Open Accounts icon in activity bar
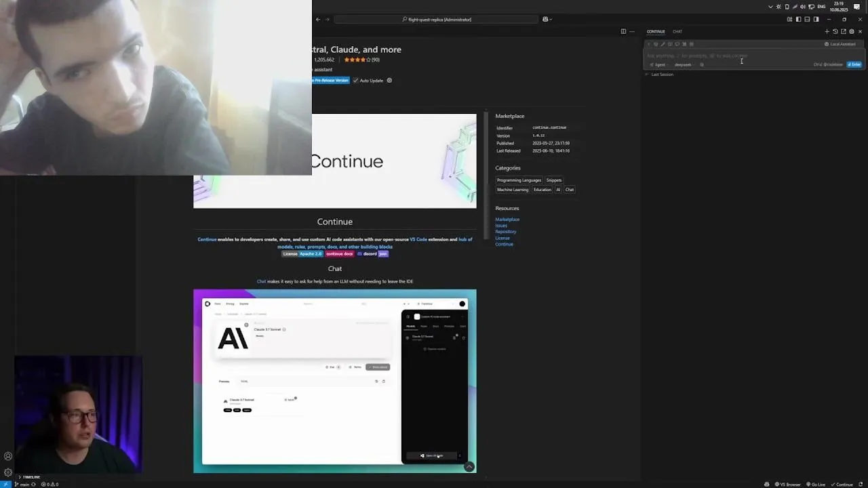The height and width of the screenshot is (488, 868). (8, 457)
